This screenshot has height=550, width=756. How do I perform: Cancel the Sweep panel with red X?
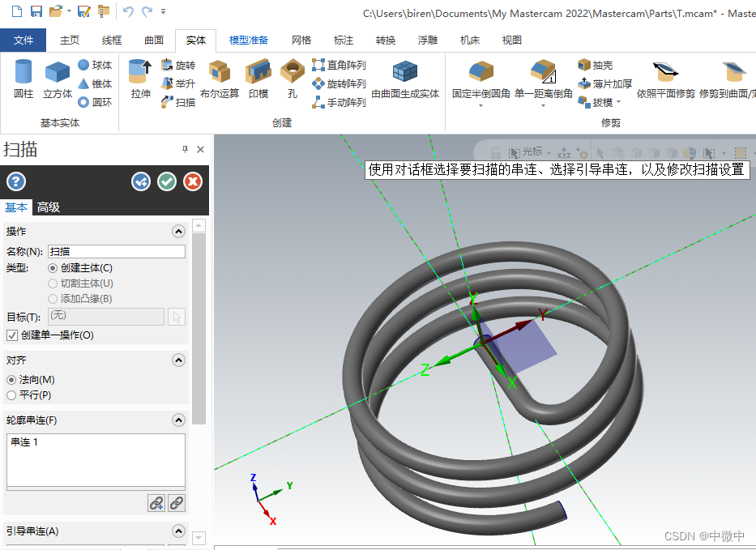click(193, 181)
